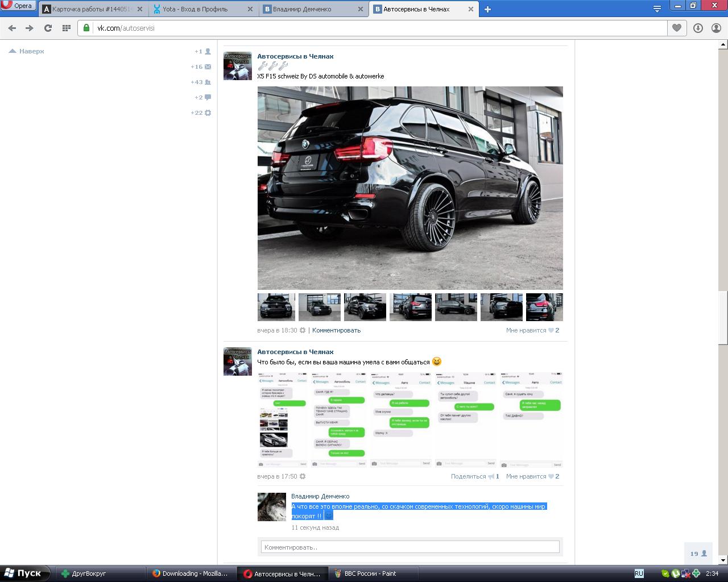
Task: Open the green clover tray icon
Action: 696,573
